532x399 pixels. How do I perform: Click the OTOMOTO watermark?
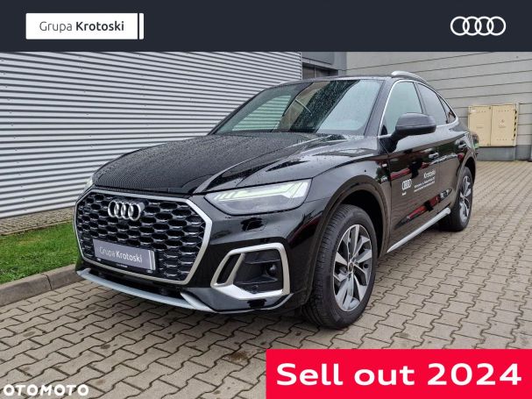point(45,390)
